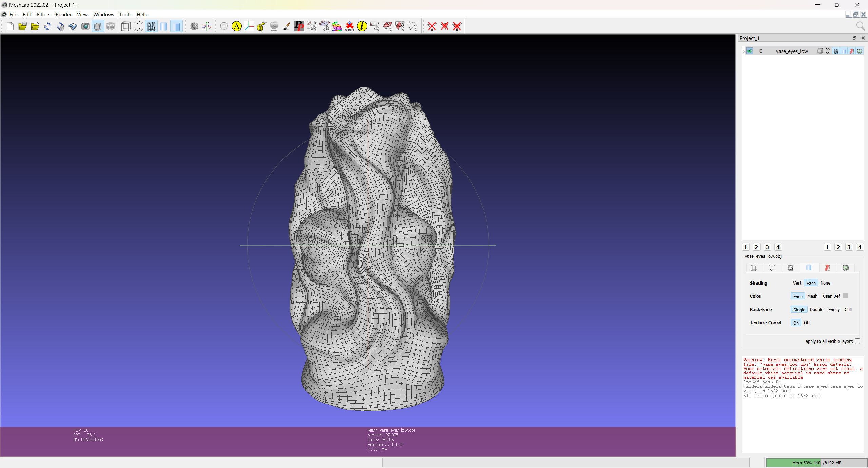Click the Save Project disk icon

73,26
